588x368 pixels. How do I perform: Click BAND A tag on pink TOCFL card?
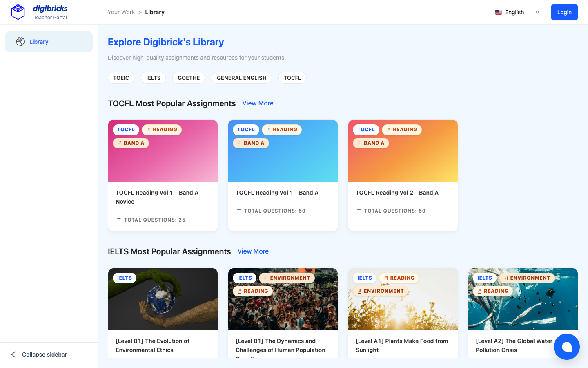[131, 143]
